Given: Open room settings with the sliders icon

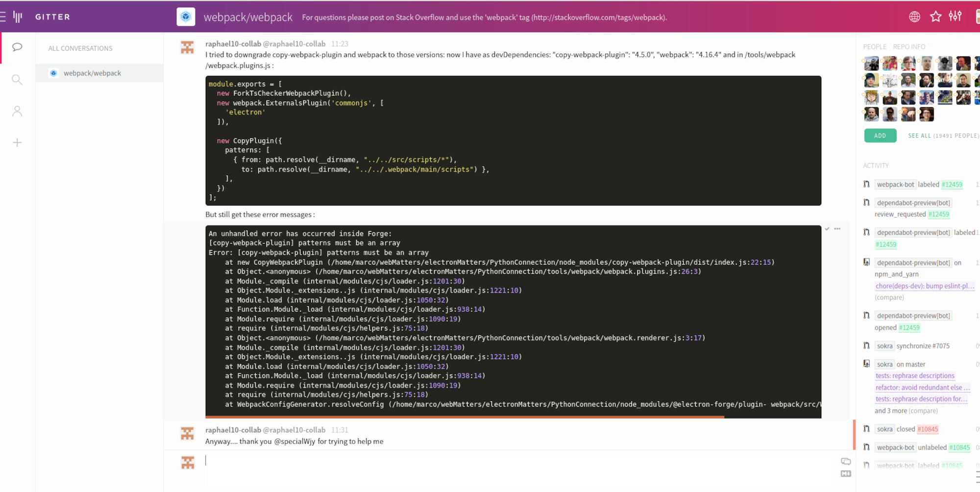Looking at the screenshot, I should [955, 16].
